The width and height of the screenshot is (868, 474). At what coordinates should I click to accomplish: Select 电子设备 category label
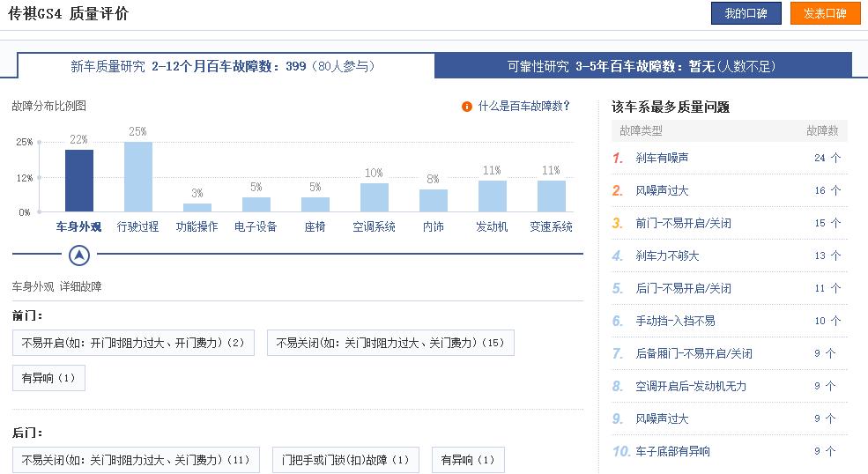256,226
